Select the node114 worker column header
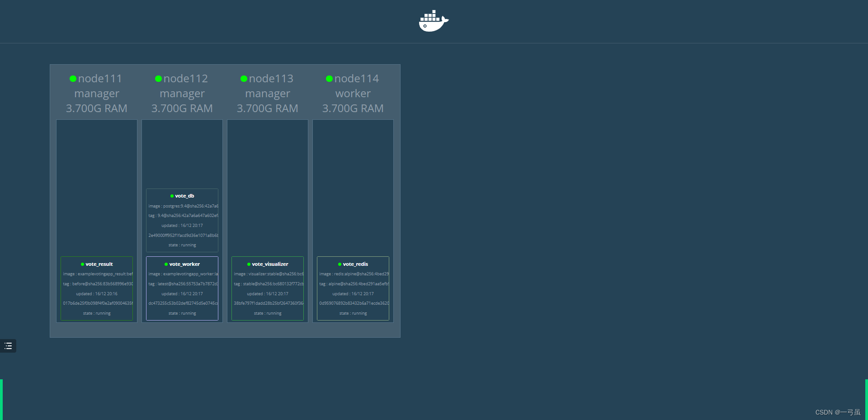868x420 pixels. (x=353, y=93)
